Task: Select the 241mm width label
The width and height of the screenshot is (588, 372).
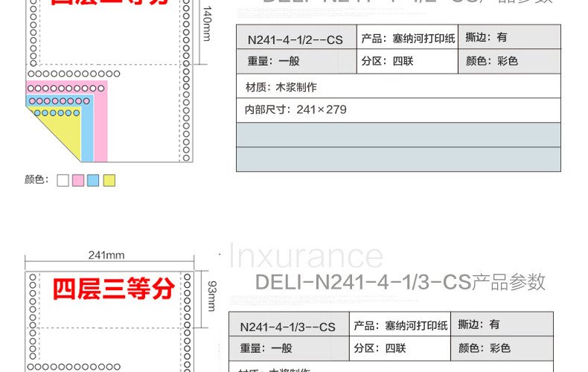Action: [106, 255]
